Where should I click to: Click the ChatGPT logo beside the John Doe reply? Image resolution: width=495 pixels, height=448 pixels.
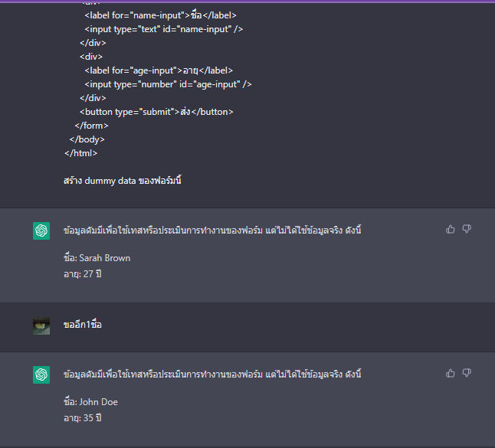[x=41, y=374]
